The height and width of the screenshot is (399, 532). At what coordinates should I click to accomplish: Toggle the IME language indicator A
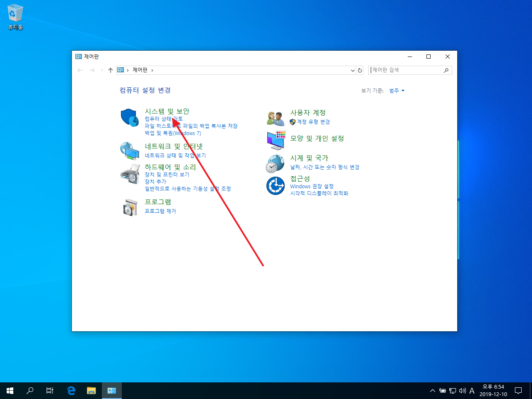coord(472,391)
